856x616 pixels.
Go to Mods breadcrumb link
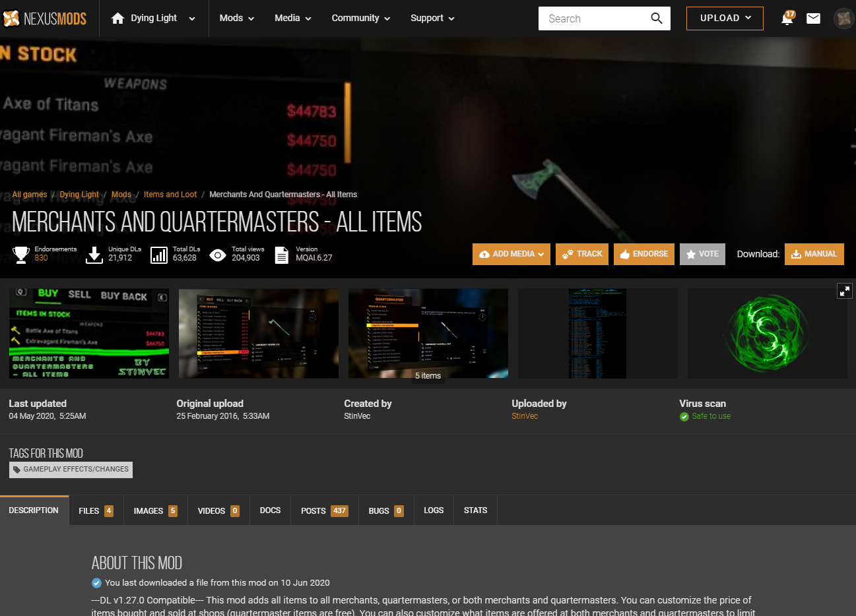[x=121, y=195]
